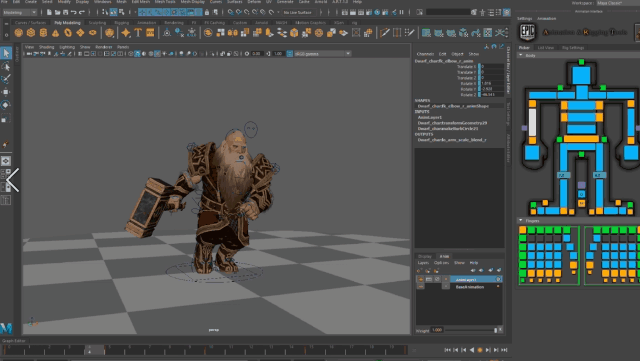Screen dimensions: 640x361
Task: Create a polygon cone from the shelf
Action: point(56,33)
